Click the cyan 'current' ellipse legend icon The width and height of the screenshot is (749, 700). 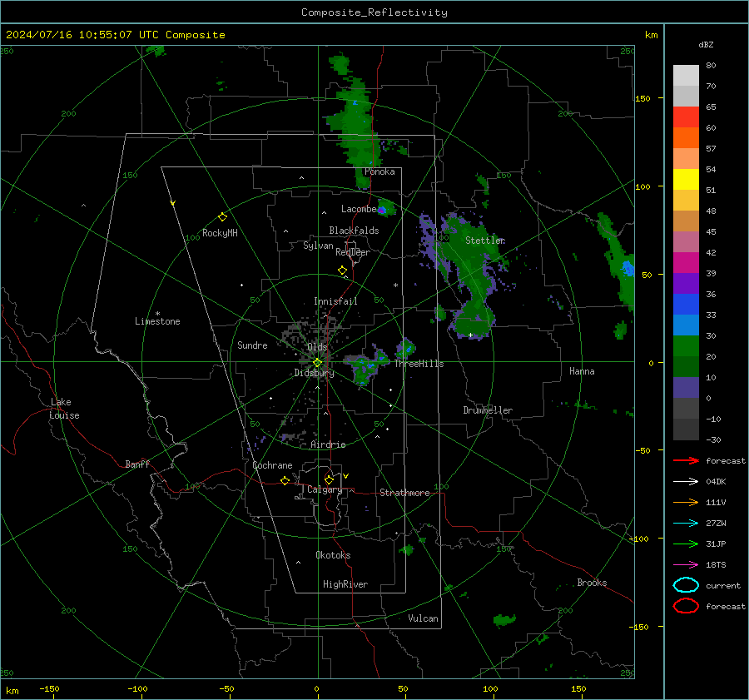[x=686, y=585]
